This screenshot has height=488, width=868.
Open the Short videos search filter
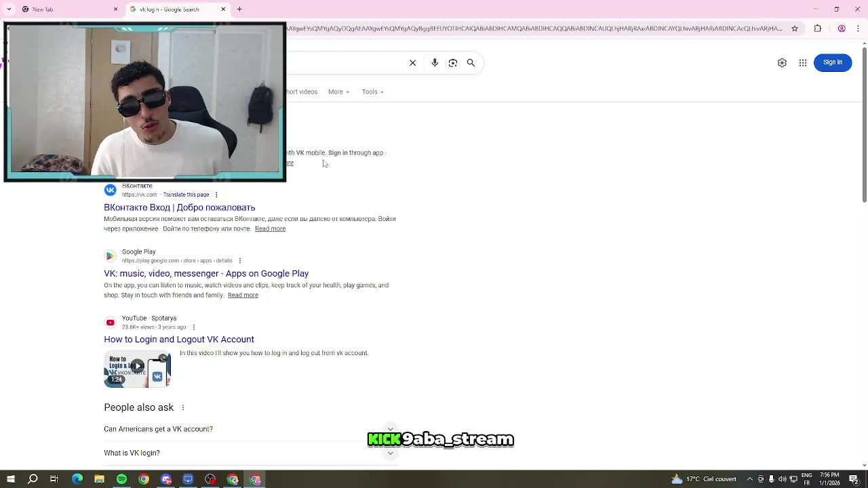(302, 91)
